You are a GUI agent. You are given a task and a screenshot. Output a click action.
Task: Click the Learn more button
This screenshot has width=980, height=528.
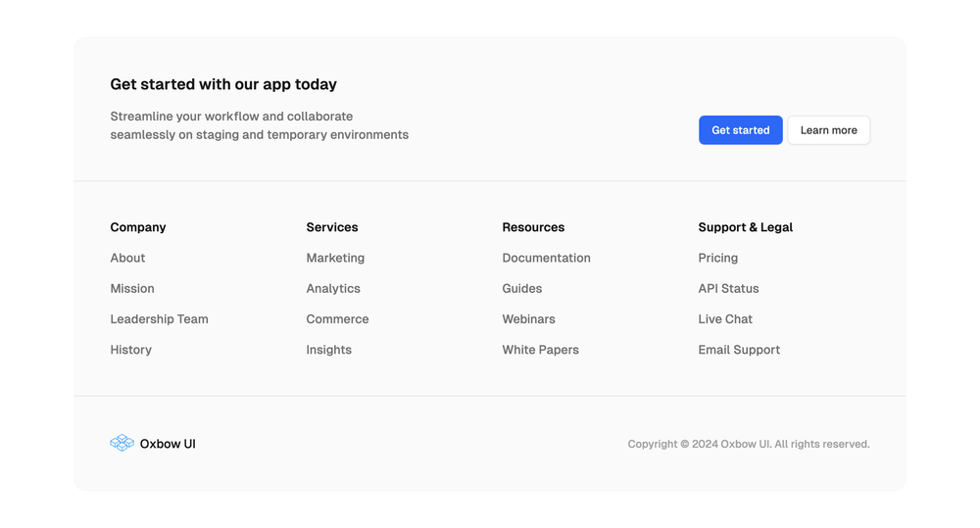tap(828, 130)
